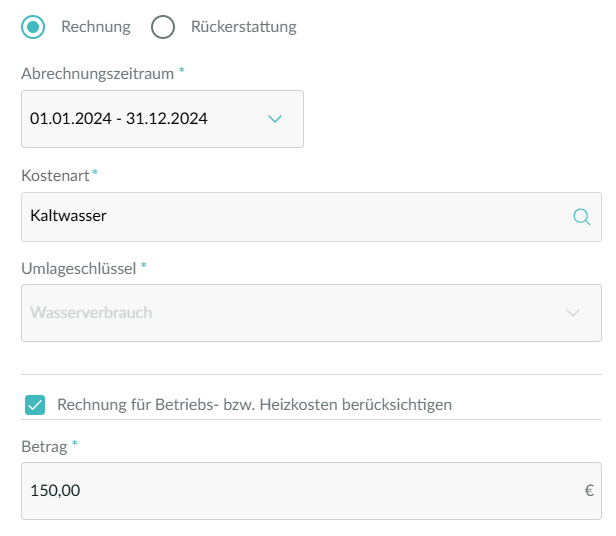Click the Umlageschlüssel field label
616x536 pixels.
click(79, 269)
